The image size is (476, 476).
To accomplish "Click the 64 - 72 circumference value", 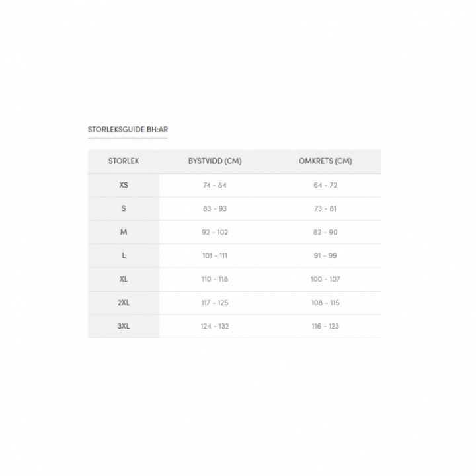I will (x=325, y=186).
